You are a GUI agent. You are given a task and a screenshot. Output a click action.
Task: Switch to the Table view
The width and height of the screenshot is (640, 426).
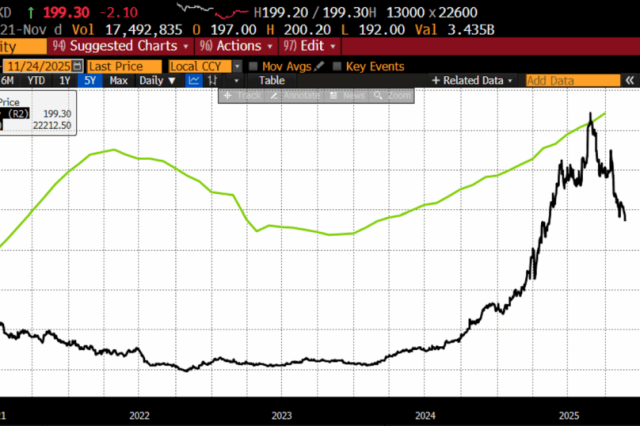[272, 80]
